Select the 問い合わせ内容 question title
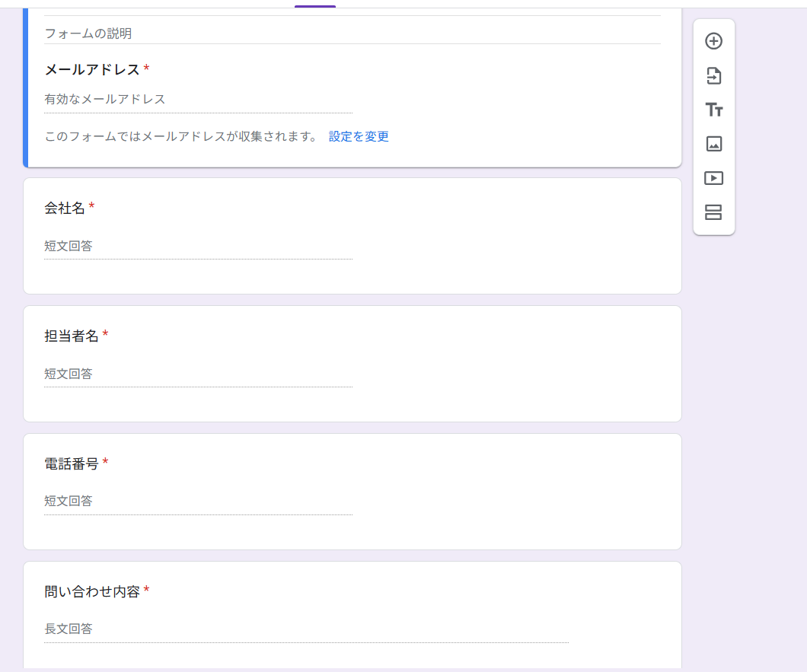The image size is (807, 672). coord(92,591)
